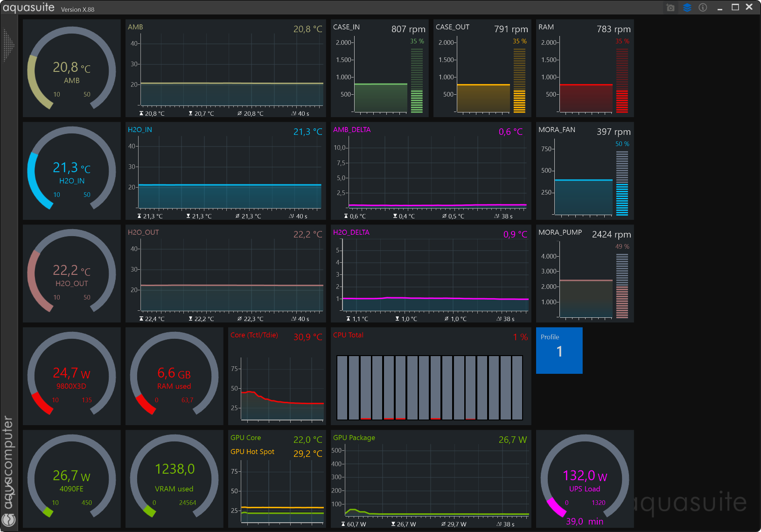The height and width of the screenshot is (532, 761).
Task: Click the MORA_PUMP label
Action: (x=560, y=232)
